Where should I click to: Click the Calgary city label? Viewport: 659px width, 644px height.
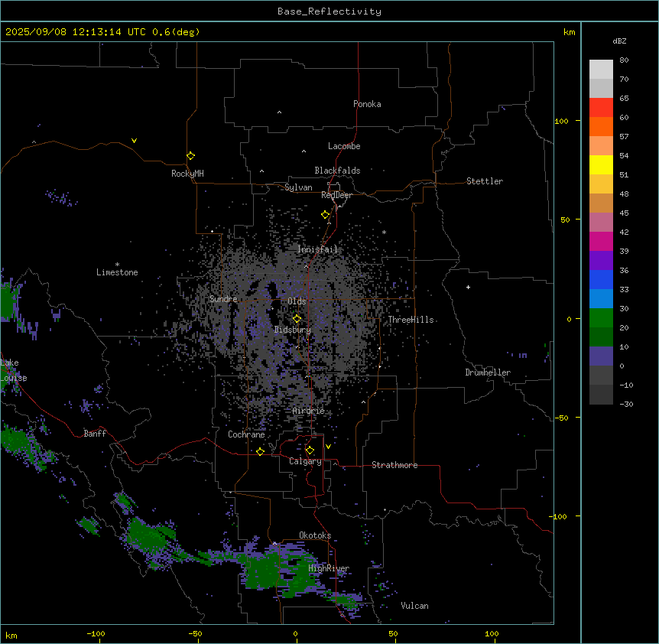tap(305, 461)
